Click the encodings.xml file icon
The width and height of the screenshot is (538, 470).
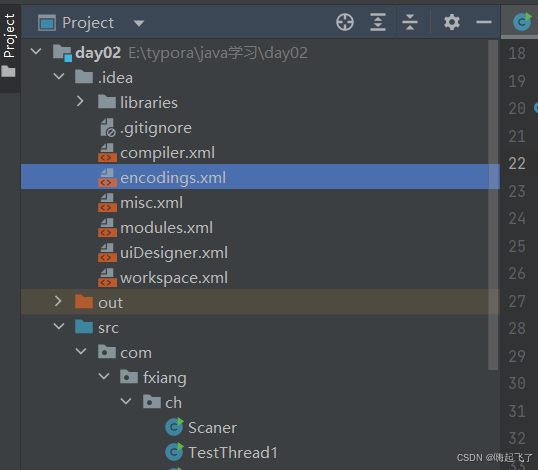click(107, 178)
